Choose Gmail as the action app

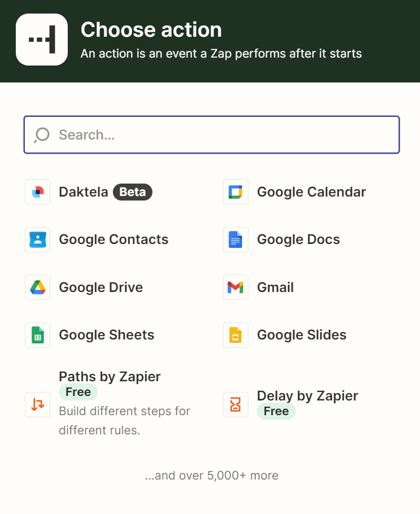pyautogui.click(x=275, y=288)
